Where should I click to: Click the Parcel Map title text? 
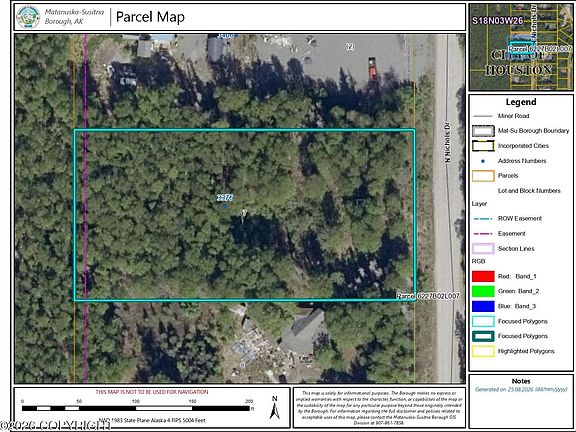pos(150,17)
